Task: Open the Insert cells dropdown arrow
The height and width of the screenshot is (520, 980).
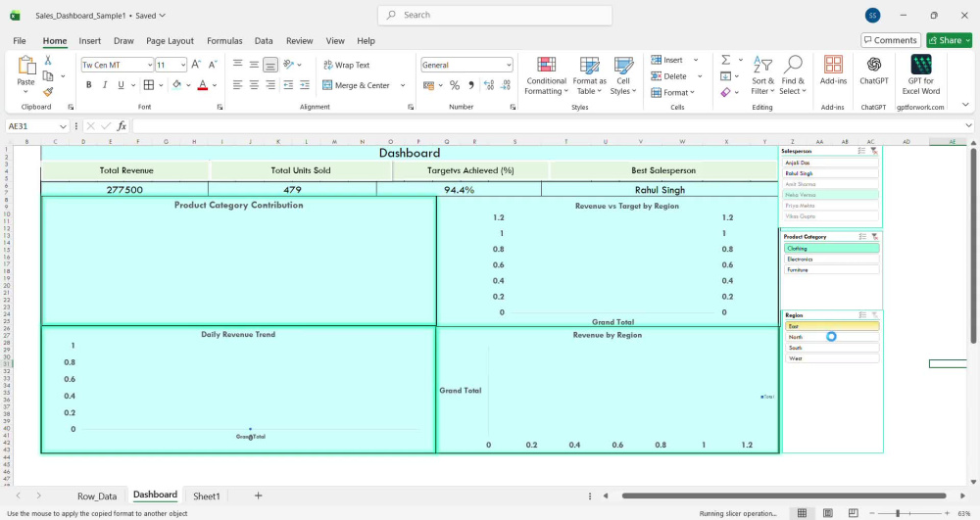Action: (x=696, y=60)
